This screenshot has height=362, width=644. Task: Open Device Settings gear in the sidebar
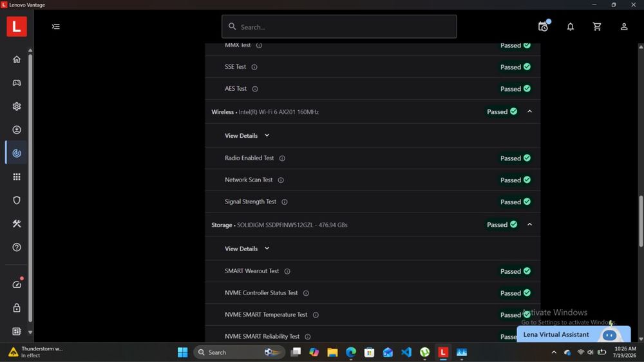17,106
